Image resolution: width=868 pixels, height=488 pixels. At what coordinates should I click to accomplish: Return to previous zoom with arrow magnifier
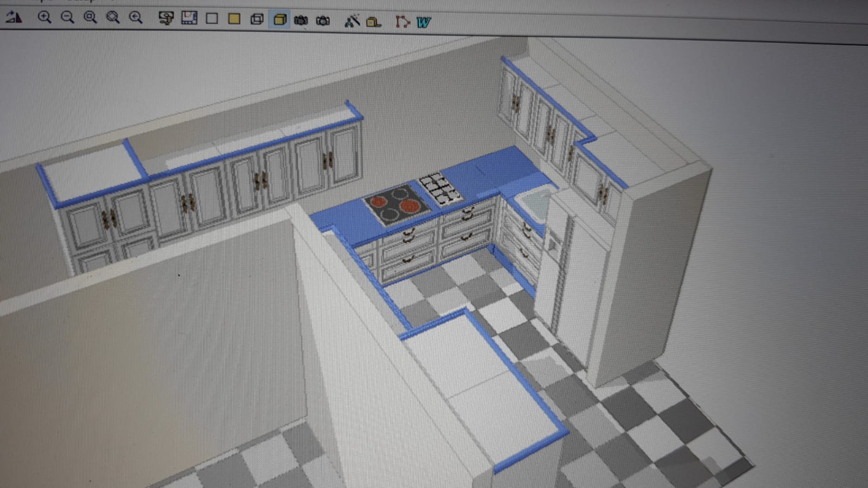pos(136,17)
